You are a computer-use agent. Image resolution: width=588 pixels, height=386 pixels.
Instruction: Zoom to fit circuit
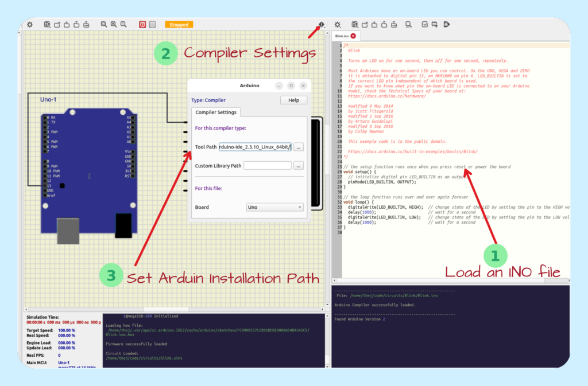pos(104,25)
